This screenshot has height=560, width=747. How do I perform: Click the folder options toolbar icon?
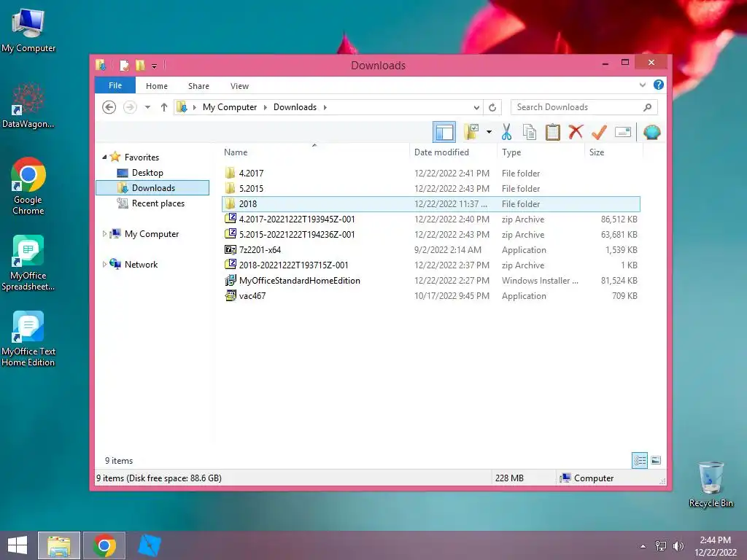472,132
